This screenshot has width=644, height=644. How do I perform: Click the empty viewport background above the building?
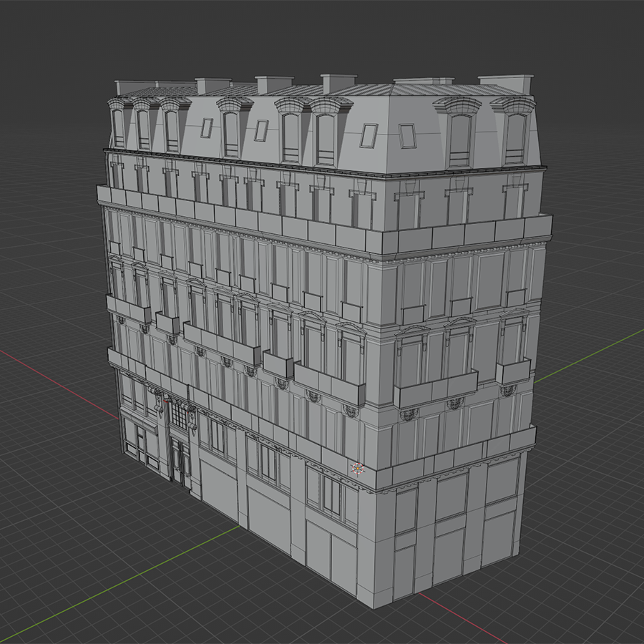pos(322,36)
